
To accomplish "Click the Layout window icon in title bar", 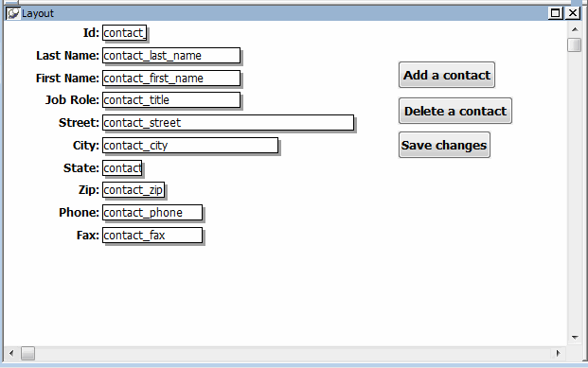I will click(x=12, y=13).
